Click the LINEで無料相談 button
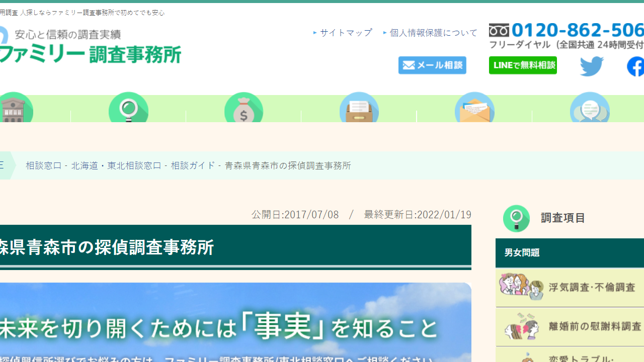Viewport: 644px width, 362px height. point(522,65)
